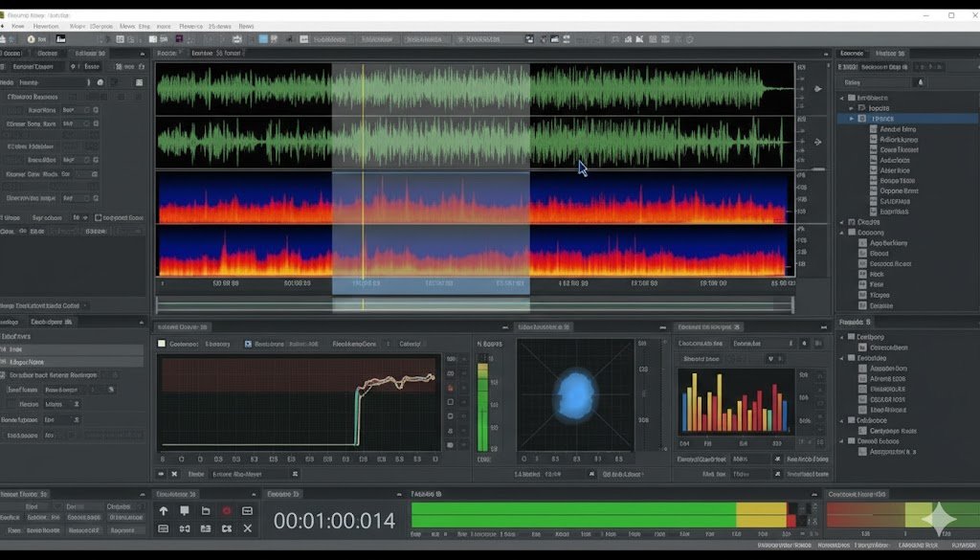980x560 pixels.
Task: Click the light blue square toolbar icon
Action: (x=263, y=39)
